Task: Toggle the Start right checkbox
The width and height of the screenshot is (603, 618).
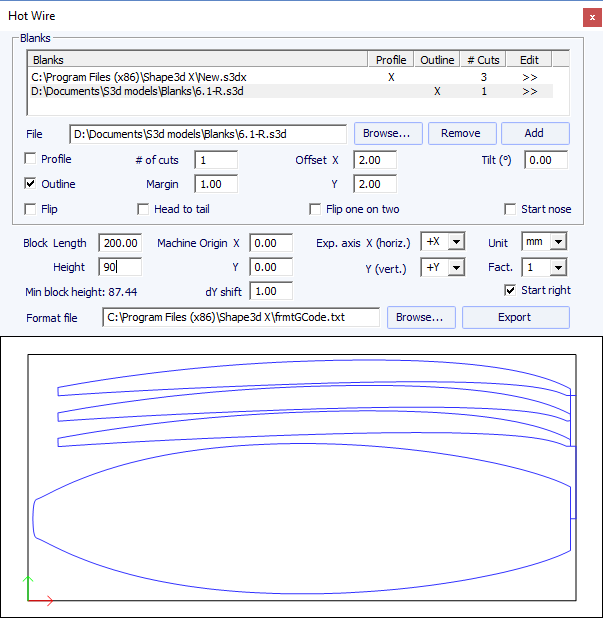Action: point(512,291)
